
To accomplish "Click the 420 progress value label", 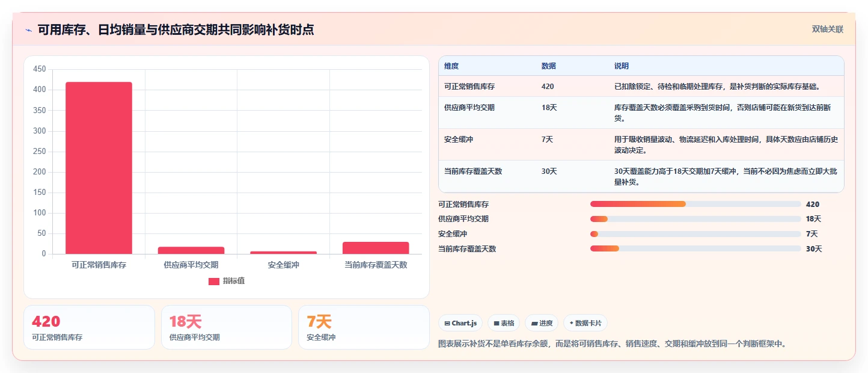I will pyautogui.click(x=813, y=205).
